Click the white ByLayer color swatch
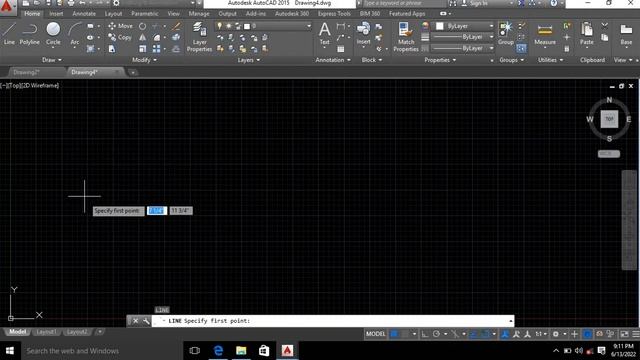 coord(440,26)
